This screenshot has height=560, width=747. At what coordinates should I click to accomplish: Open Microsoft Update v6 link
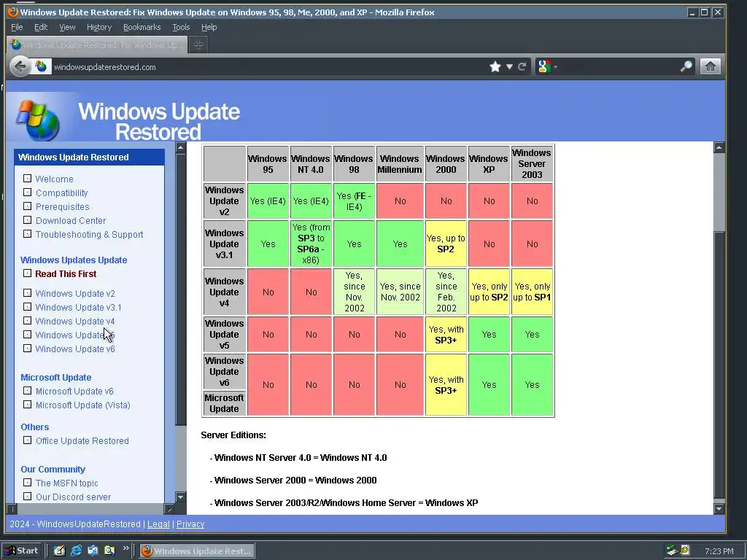74,391
